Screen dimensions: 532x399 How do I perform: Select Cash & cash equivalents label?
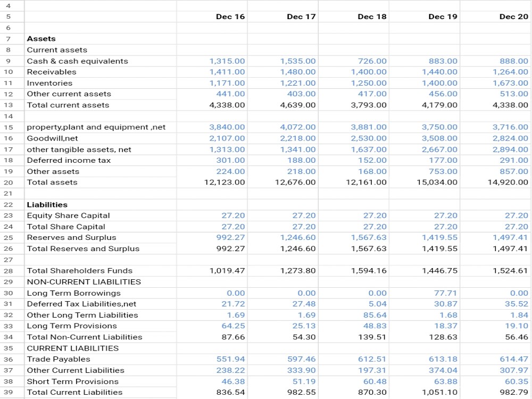[x=77, y=61]
